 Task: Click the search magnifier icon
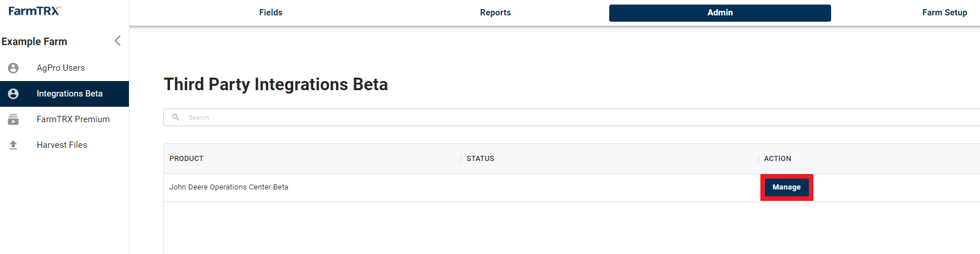[176, 117]
